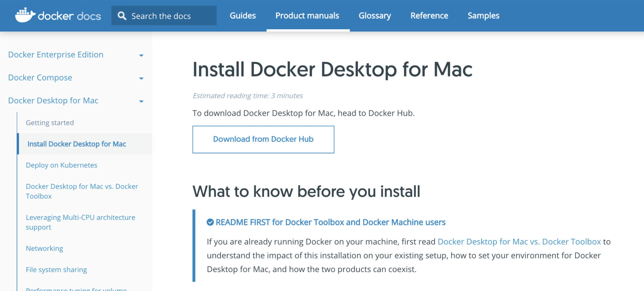Click the checkmark icon beside README FIRST
Screen dimensions: 644x291
pos(210,222)
